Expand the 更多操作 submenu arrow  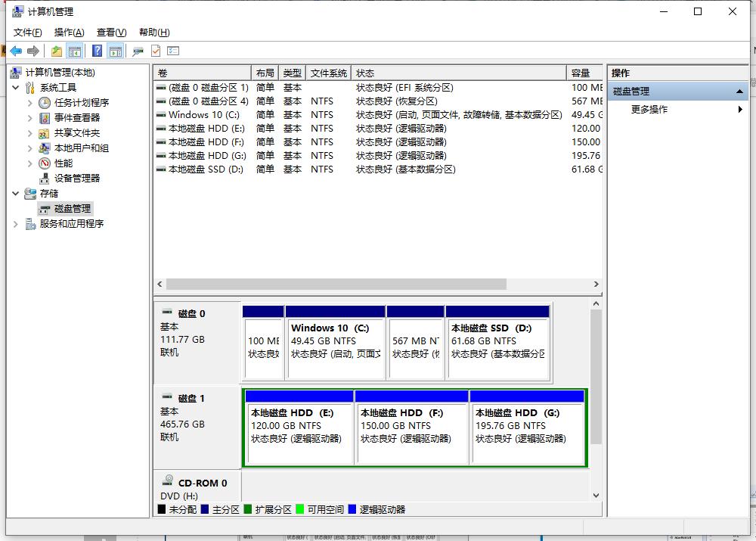[x=741, y=108]
